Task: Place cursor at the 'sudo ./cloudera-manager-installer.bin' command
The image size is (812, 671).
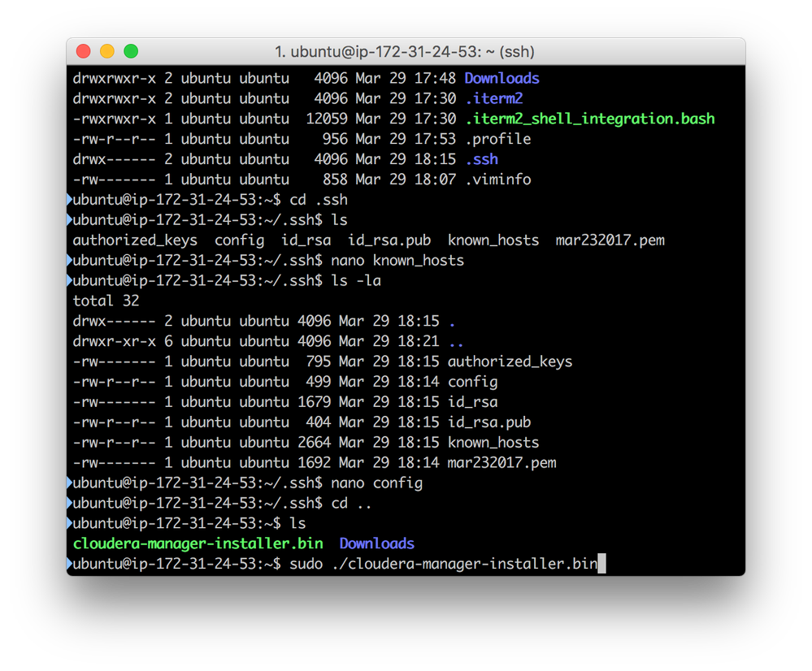Action: [443, 563]
